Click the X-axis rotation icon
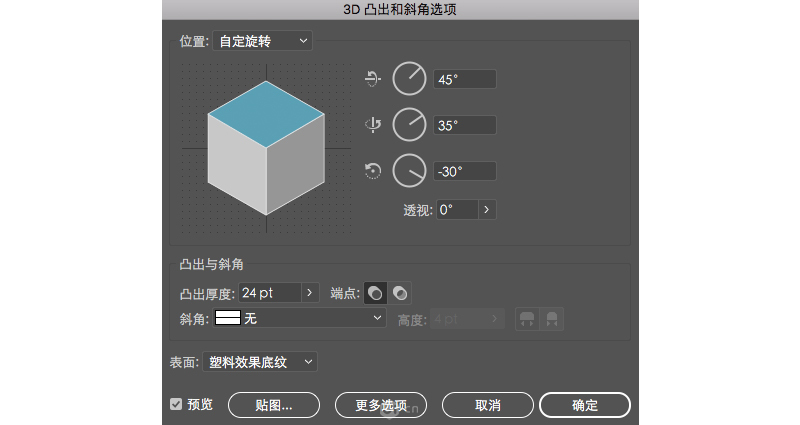This screenshot has height=425, width=800. point(373,80)
